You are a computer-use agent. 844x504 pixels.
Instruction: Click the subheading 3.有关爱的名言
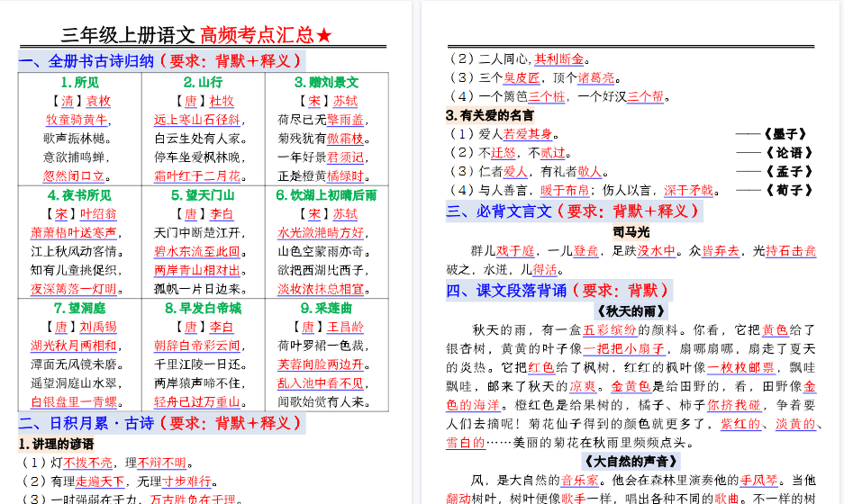[x=490, y=115]
